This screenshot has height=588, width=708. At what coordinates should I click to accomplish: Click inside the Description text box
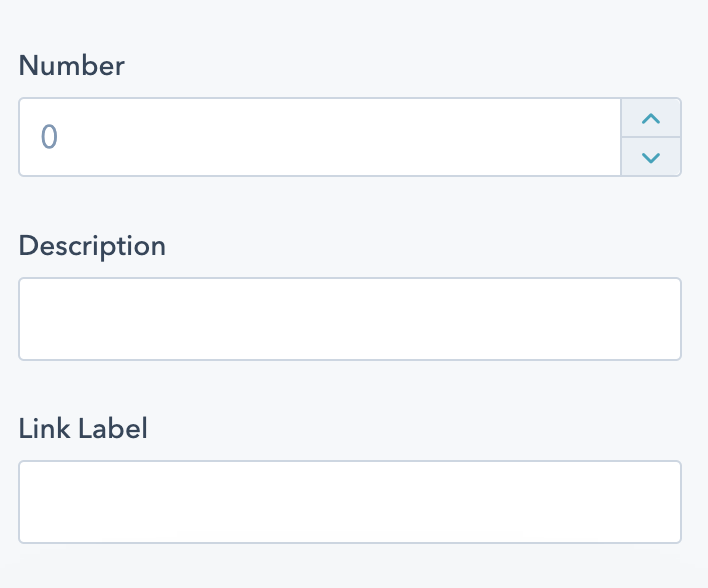tap(350, 319)
